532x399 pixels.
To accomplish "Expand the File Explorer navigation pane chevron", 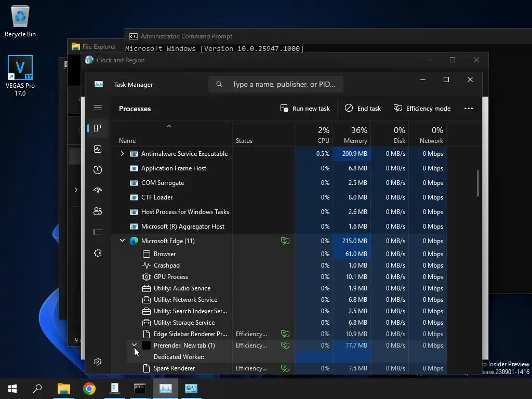I will point(76,190).
